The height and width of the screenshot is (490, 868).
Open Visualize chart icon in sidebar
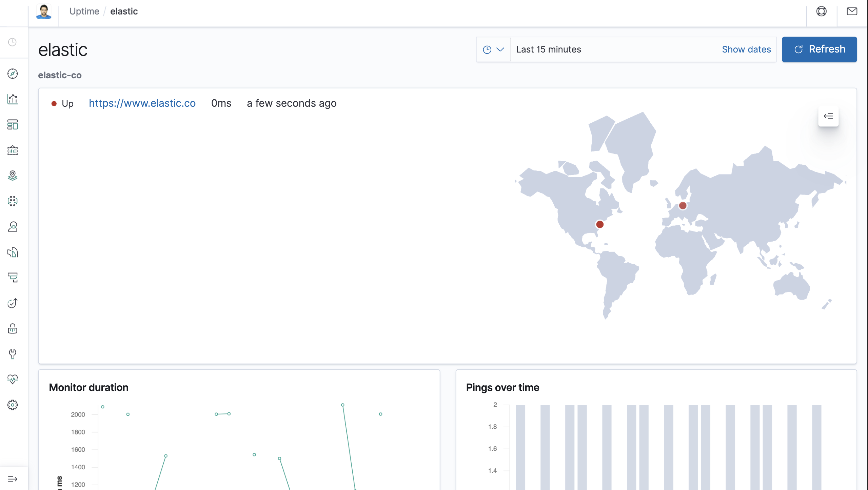point(13,99)
